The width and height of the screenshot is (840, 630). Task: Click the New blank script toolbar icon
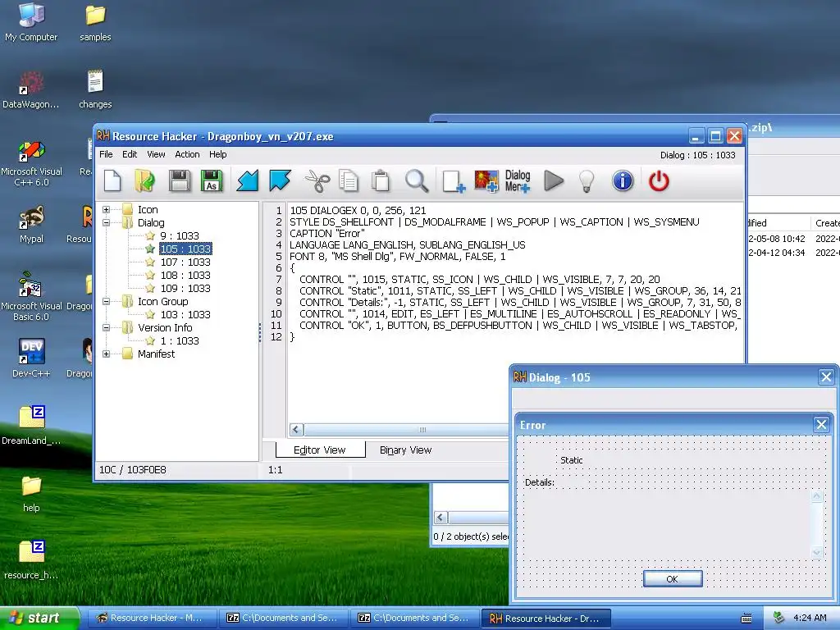click(x=112, y=181)
